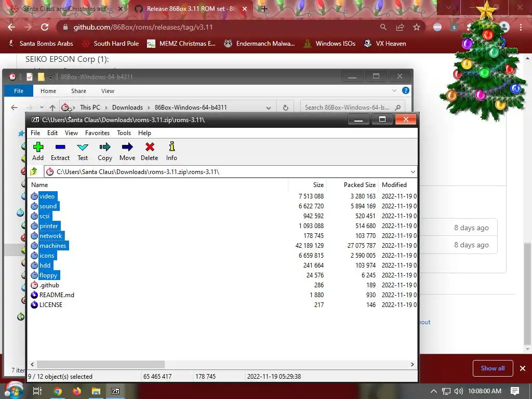Open the South Hard Pole bookmark
This screenshot has height=399, width=532.
click(111, 44)
